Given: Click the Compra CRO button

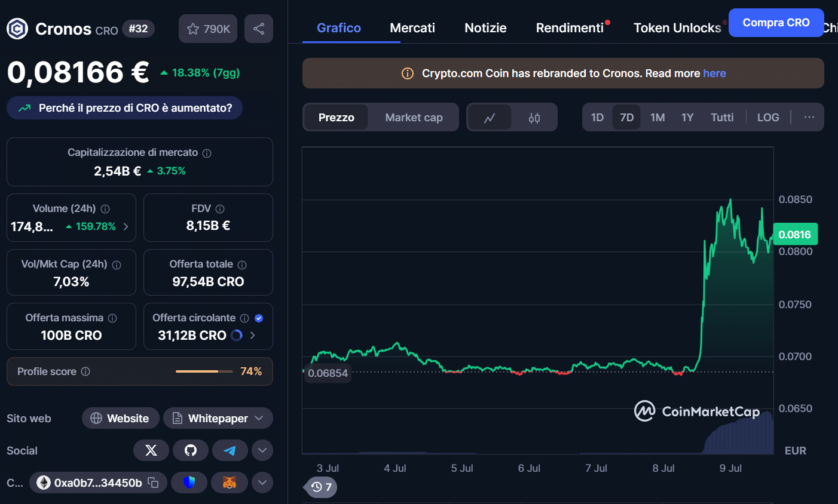Looking at the screenshot, I should 776,23.
